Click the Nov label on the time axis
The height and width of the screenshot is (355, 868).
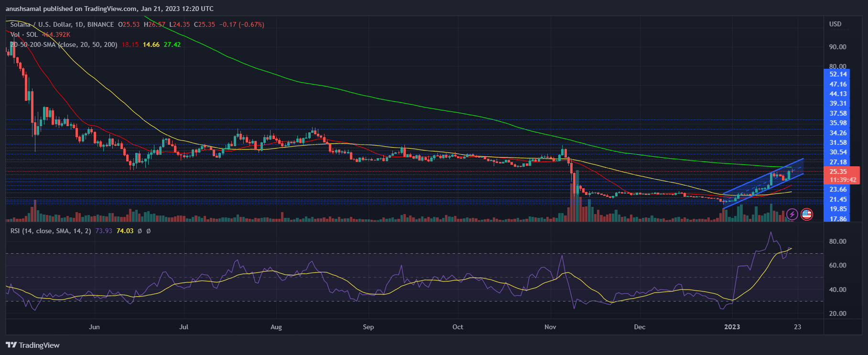pos(550,327)
